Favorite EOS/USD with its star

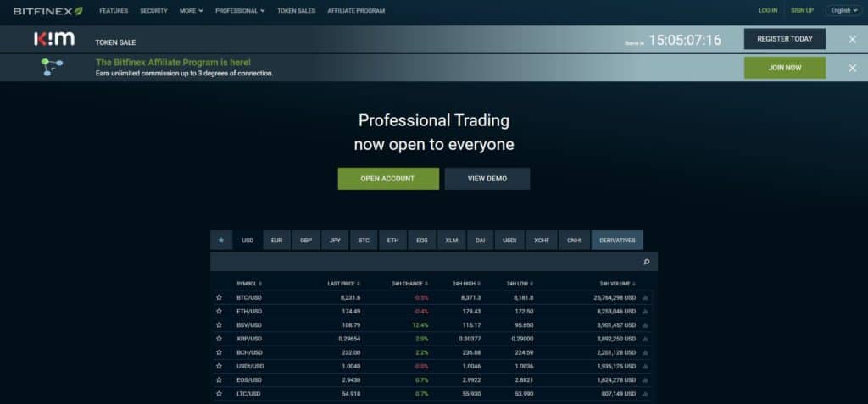(x=220, y=380)
